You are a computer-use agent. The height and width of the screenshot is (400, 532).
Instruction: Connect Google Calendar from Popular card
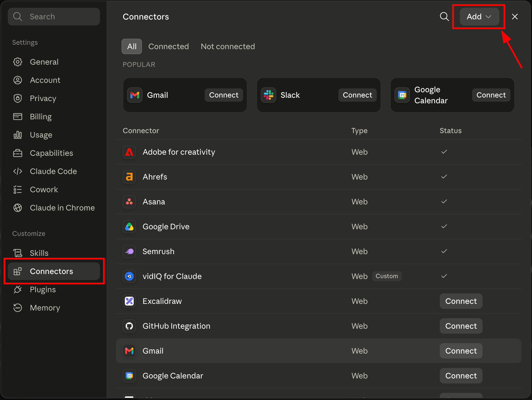tap(491, 95)
